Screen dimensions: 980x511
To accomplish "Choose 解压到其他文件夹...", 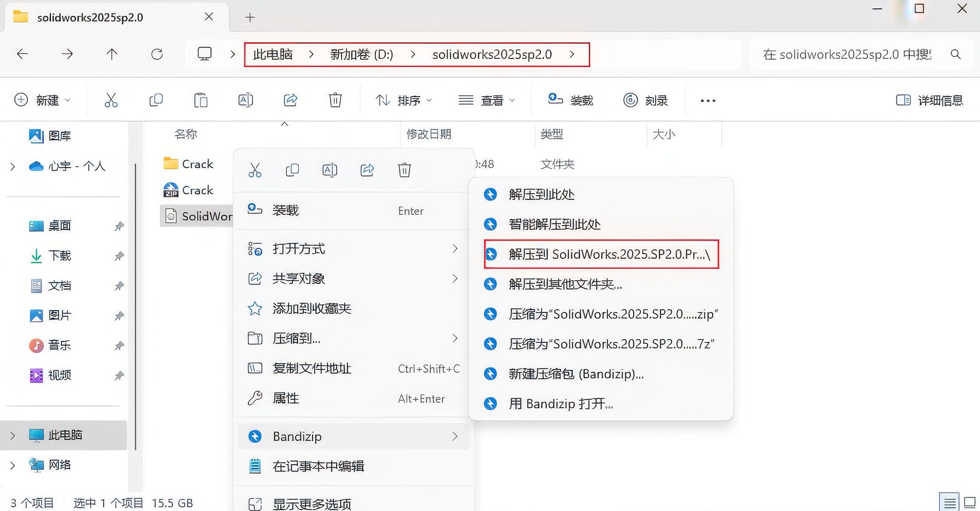I will click(601, 284).
